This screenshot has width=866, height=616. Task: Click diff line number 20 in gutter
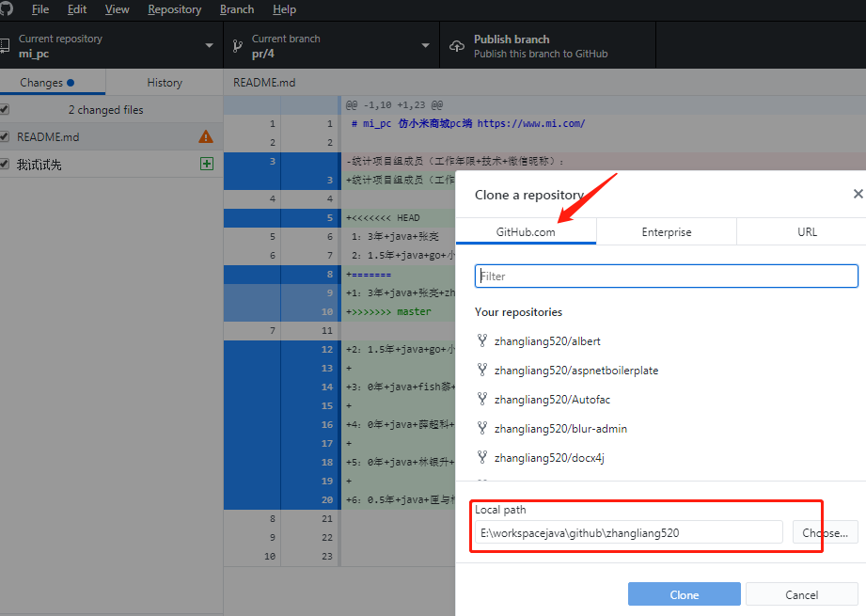pyautogui.click(x=327, y=499)
